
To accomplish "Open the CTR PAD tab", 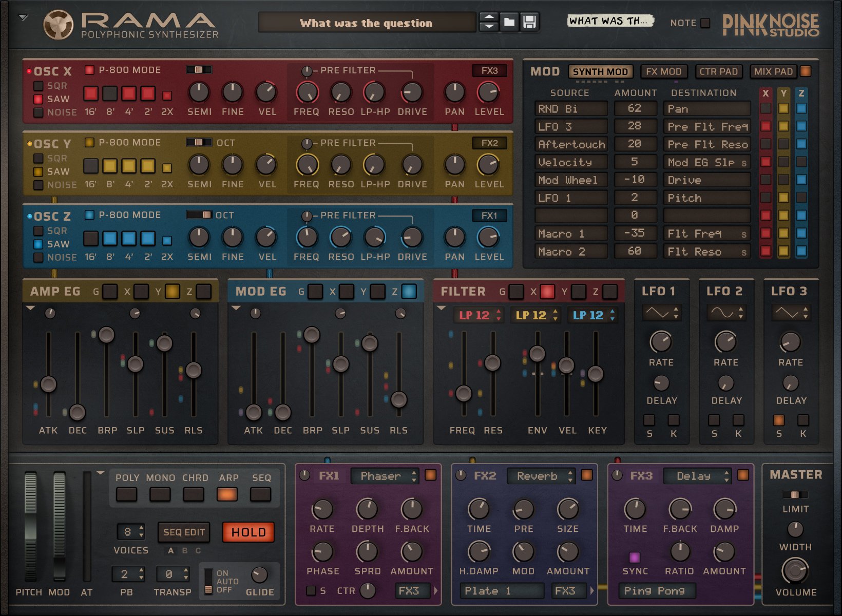I will [719, 71].
